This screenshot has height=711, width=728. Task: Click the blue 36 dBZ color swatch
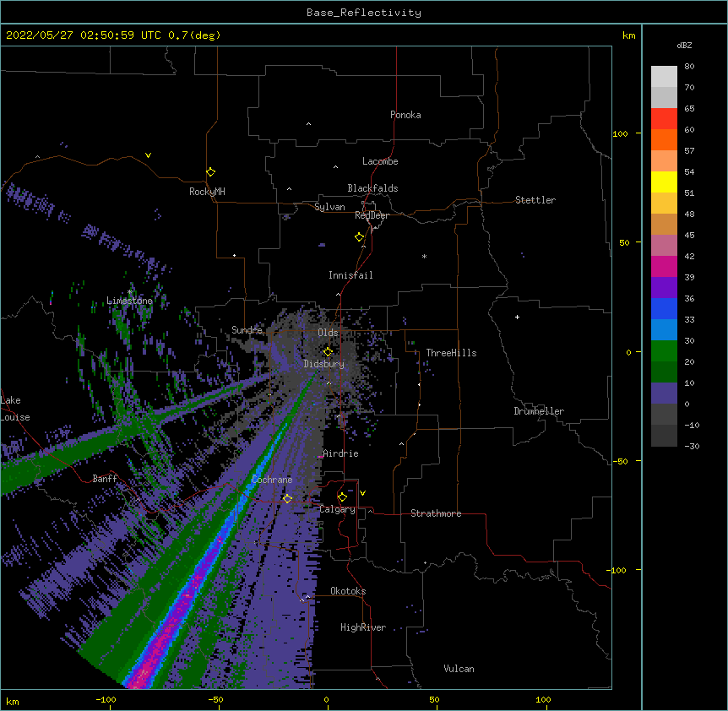pos(664,308)
